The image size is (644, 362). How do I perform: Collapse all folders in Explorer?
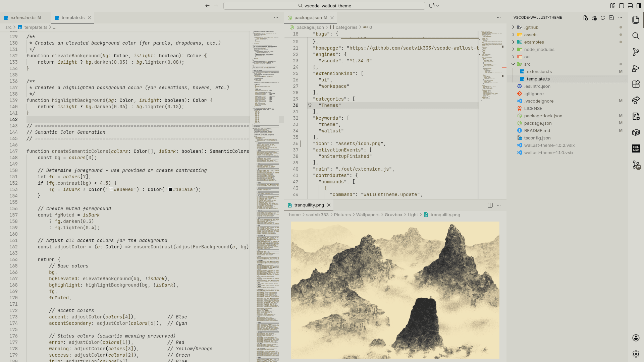click(611, 18)
